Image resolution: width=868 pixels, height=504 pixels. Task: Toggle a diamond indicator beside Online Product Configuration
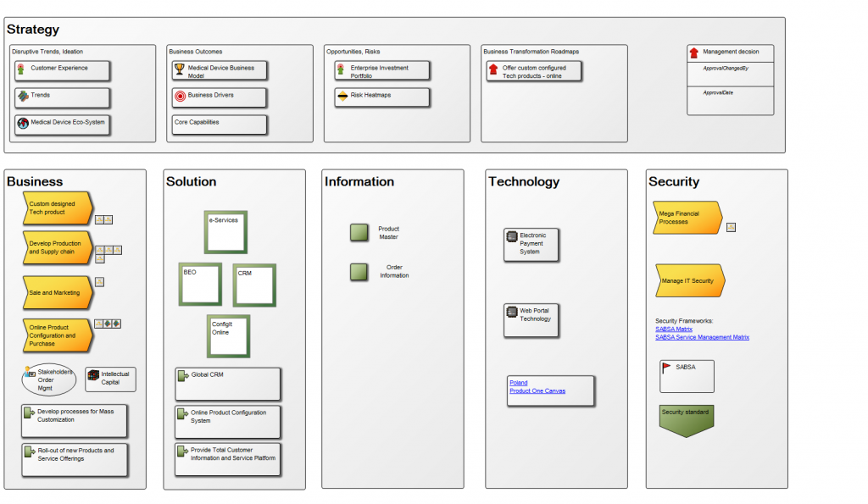pyautogui.click(x=108, y=323)
